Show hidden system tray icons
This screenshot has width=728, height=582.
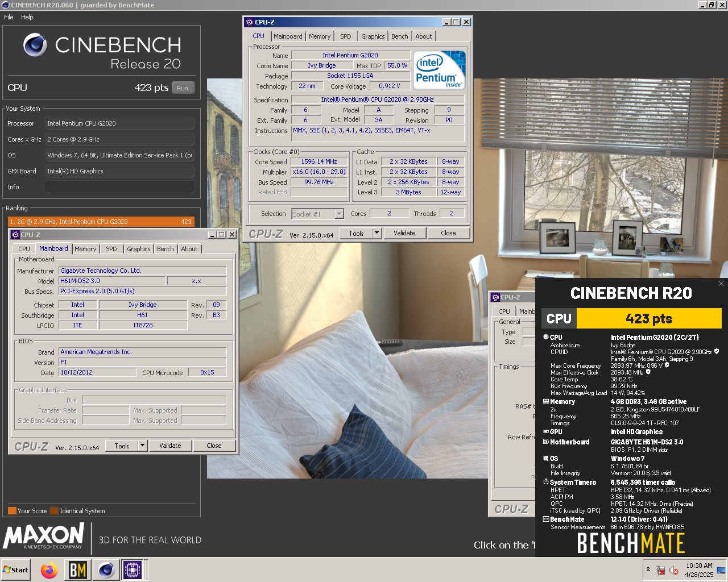(x=648, y=569)
